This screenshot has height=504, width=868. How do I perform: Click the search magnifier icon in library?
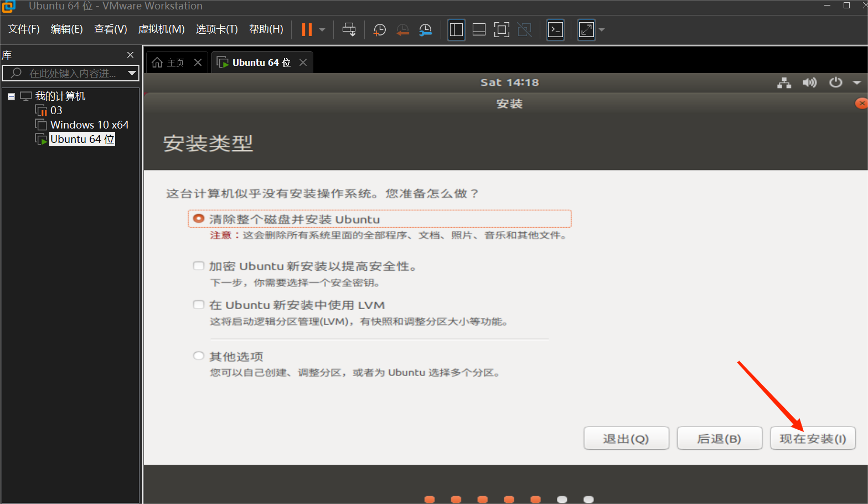(x=16, y=73)
